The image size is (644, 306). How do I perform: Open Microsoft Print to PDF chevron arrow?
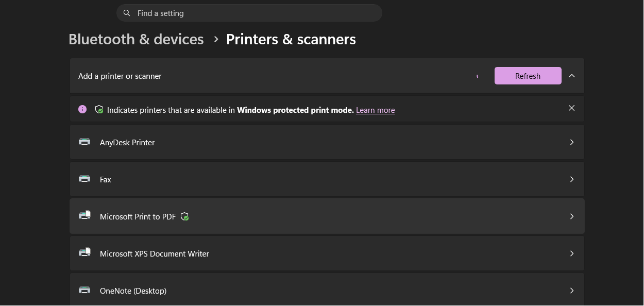pos(572,216)
